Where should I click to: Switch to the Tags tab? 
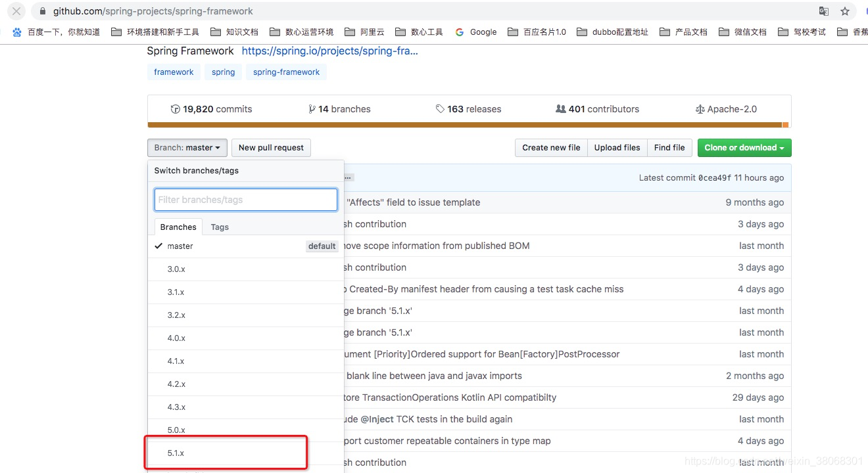(220, 227)
